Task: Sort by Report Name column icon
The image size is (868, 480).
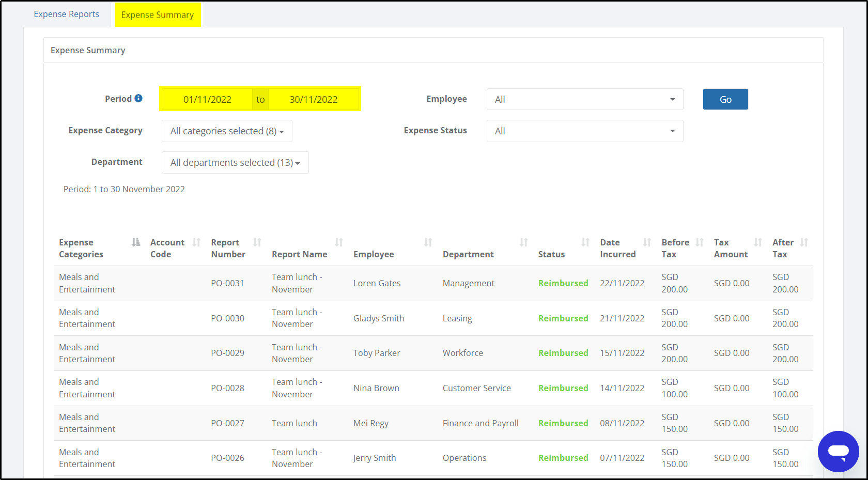Action: (x=339, y=242)
